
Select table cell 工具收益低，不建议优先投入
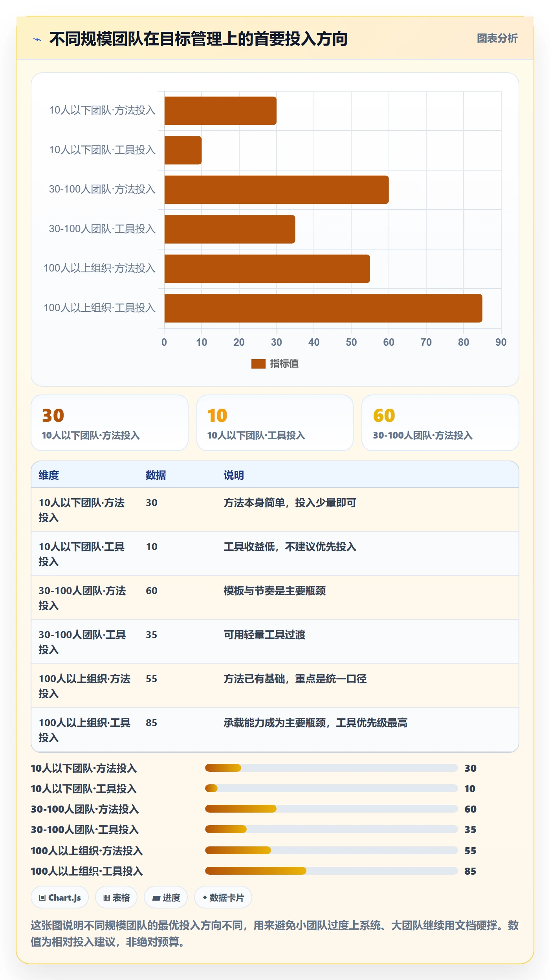pos(290,547)
